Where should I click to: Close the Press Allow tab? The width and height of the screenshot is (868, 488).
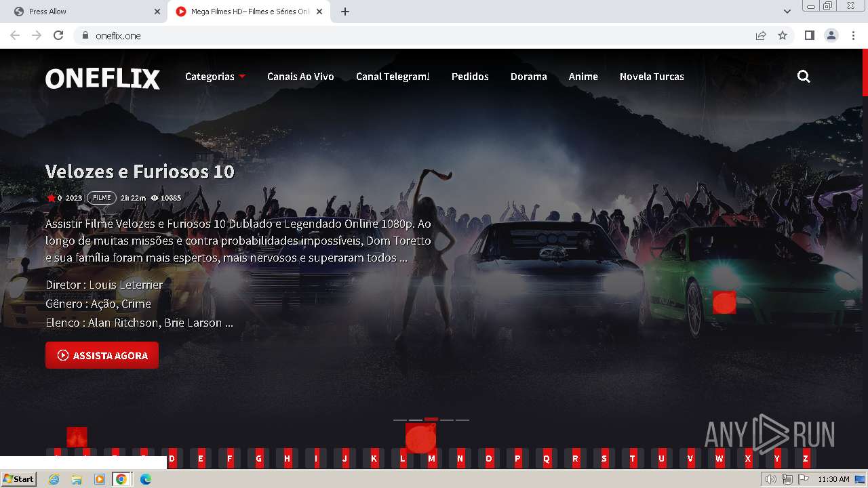tap(157, 12)
